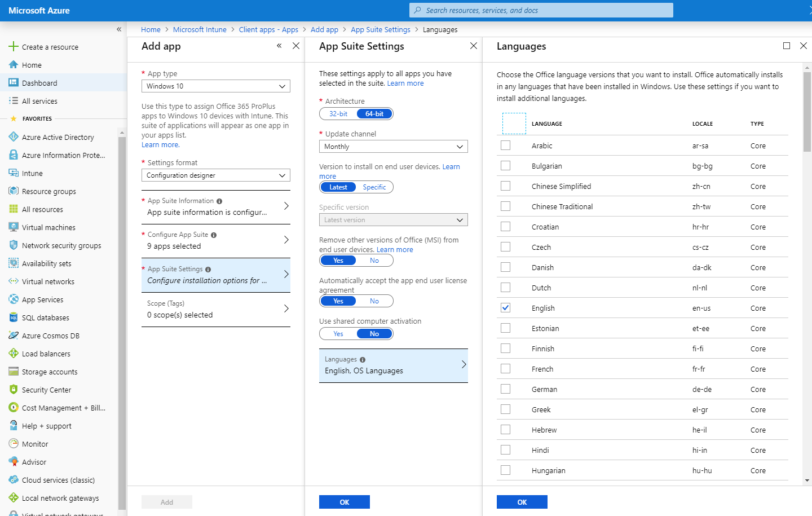Click OK in Languages blade

pyautogui.click(x=522, y=502)
